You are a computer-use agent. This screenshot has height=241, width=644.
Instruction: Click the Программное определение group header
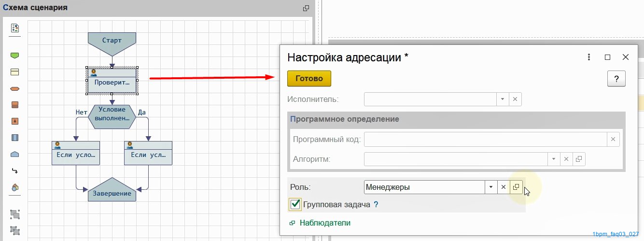click(x=345, y=119)
